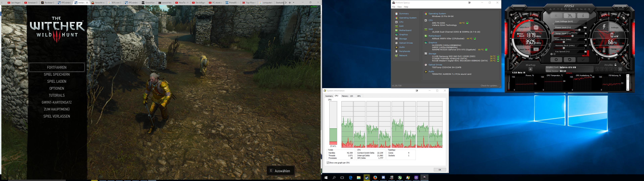The height and width of the screenshot is (181, 644).
Task: Toggle 'Show one graph per CPU' checkbox
Action: (328, 163)
